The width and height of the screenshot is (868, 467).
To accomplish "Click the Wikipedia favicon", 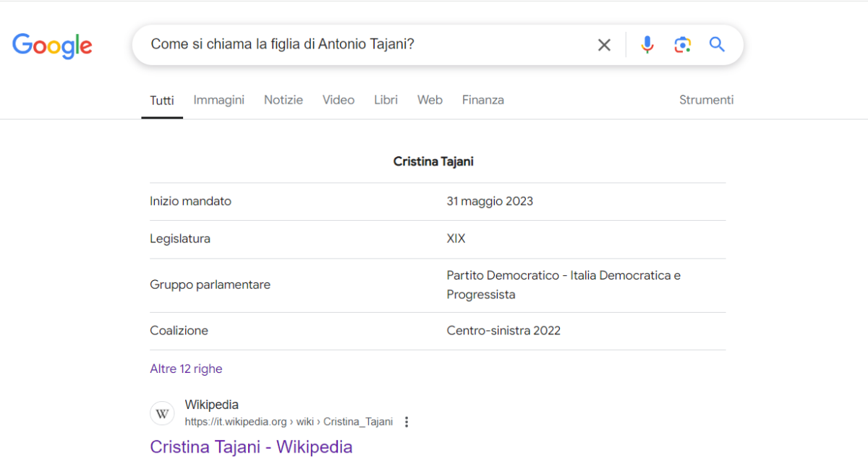I will tap(162, 413).
